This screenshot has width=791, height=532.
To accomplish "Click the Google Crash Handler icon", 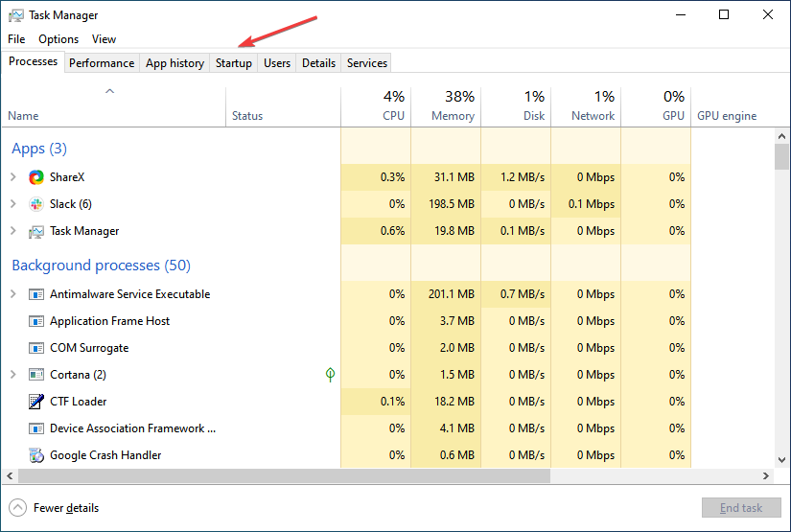I will pos(36,455).
